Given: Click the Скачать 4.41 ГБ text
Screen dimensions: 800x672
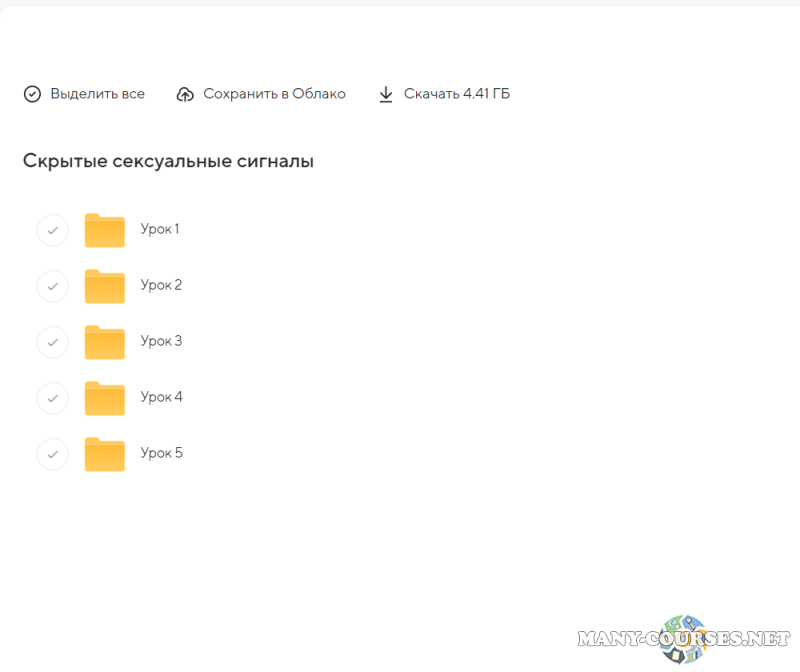Looking at the screenshot, I should (456, 94).
